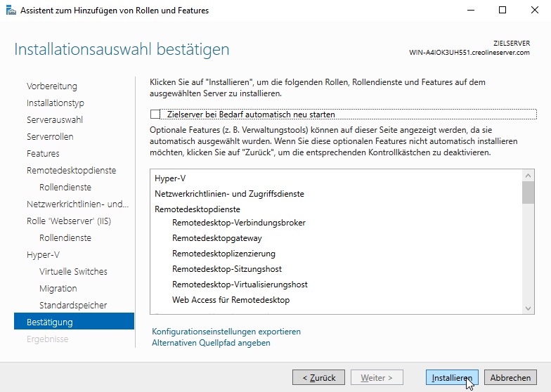Click the target server name WIN-A4IOK3UH551

pos(469,52)
